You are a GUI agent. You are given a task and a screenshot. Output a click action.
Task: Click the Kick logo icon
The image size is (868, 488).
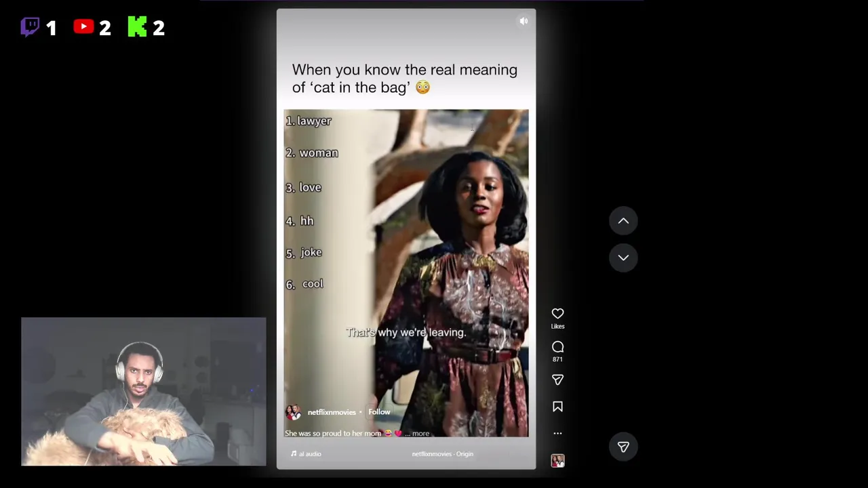137,27
